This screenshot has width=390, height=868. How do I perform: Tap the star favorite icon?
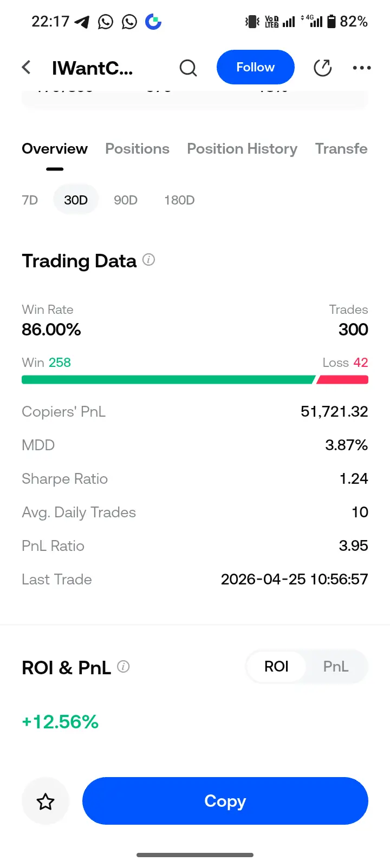[45, 801]
